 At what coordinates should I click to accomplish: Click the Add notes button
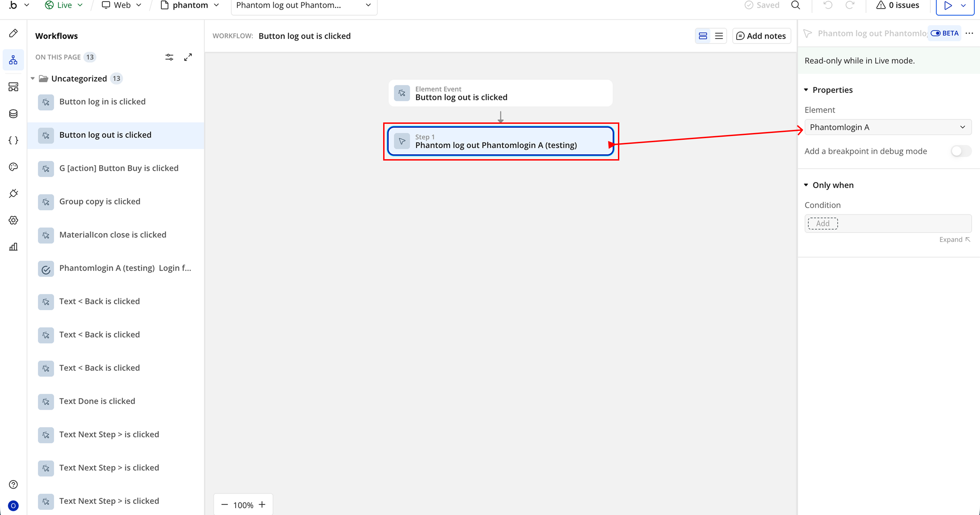761,36
